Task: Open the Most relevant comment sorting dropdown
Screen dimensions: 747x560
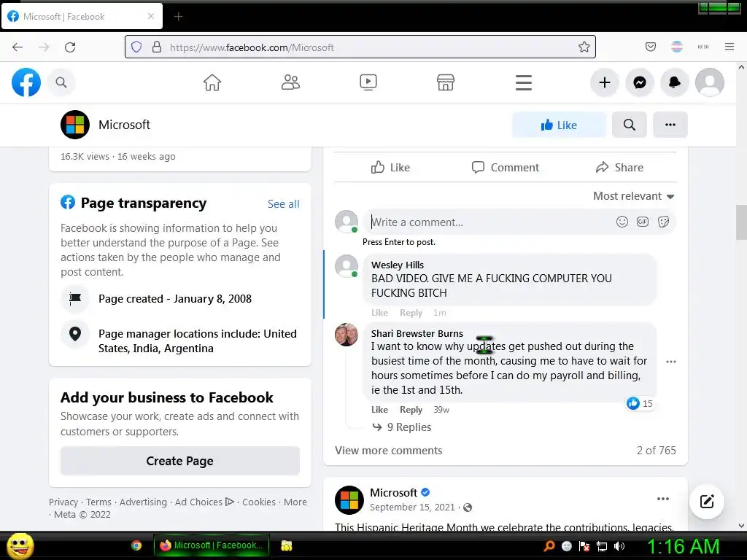Action: [x=634, y=196]
